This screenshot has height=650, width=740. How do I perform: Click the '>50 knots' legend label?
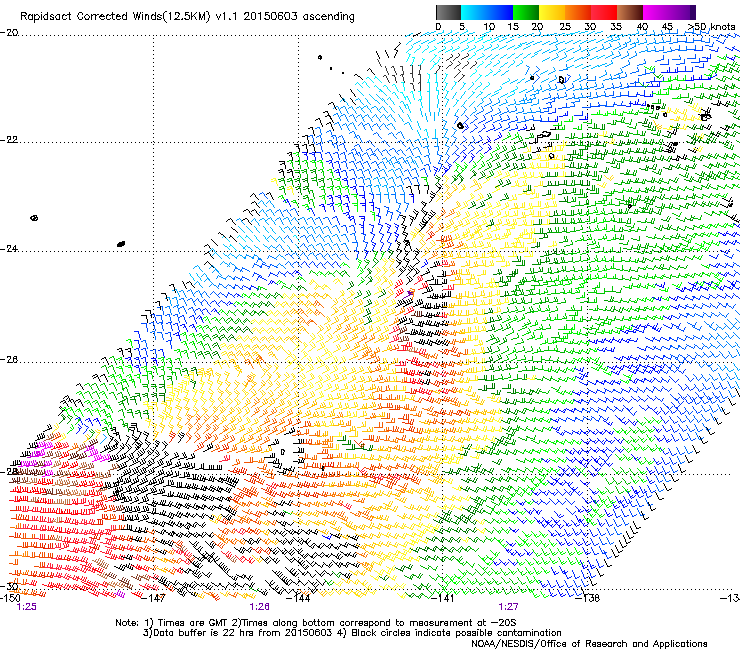711,27
